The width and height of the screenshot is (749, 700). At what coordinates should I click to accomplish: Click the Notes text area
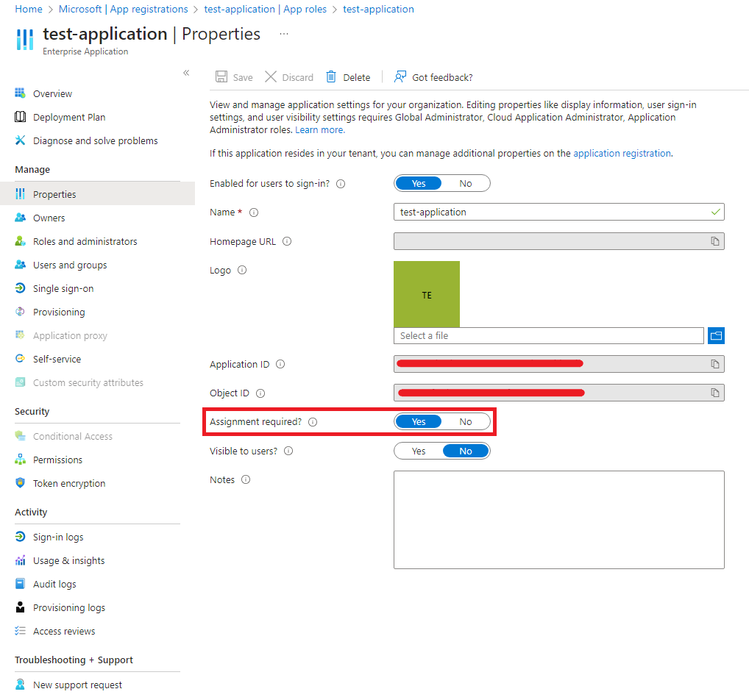[x=559, y=520]
